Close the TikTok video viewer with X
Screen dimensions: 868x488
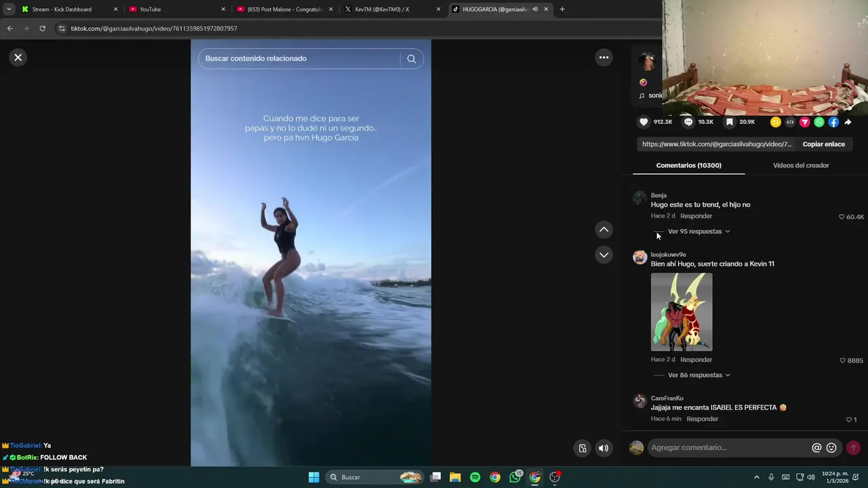coord(18,58)
